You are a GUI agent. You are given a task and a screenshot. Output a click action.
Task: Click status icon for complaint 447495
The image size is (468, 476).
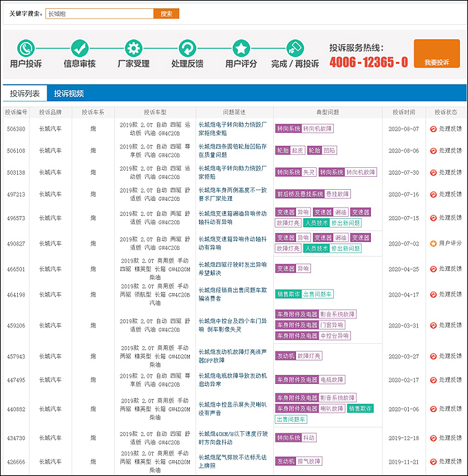434,380
